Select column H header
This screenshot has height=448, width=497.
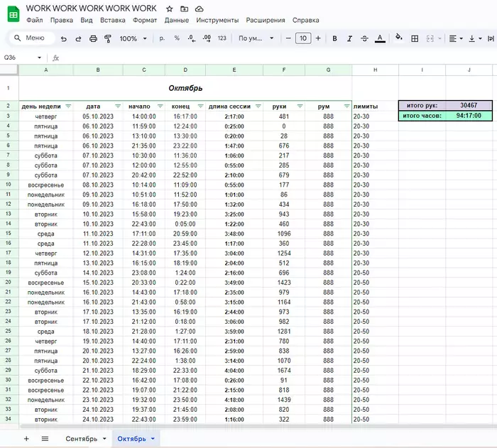click(376, 70)
